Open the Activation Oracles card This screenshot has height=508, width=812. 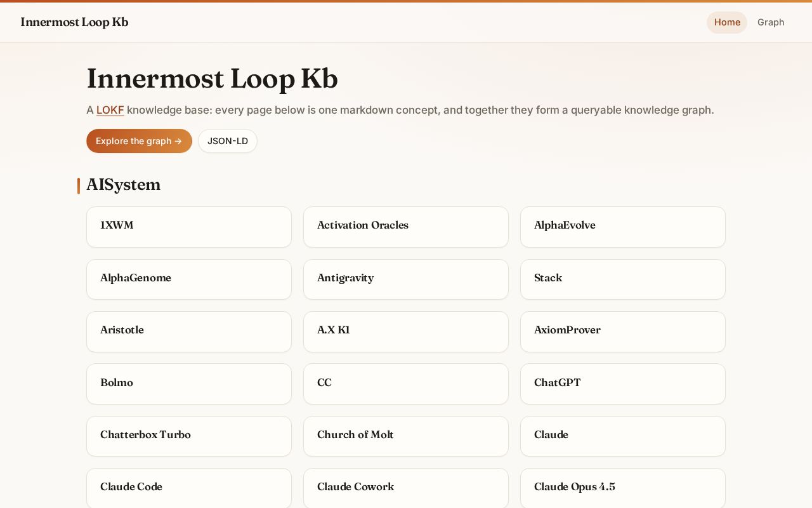(x=406, y=227)
